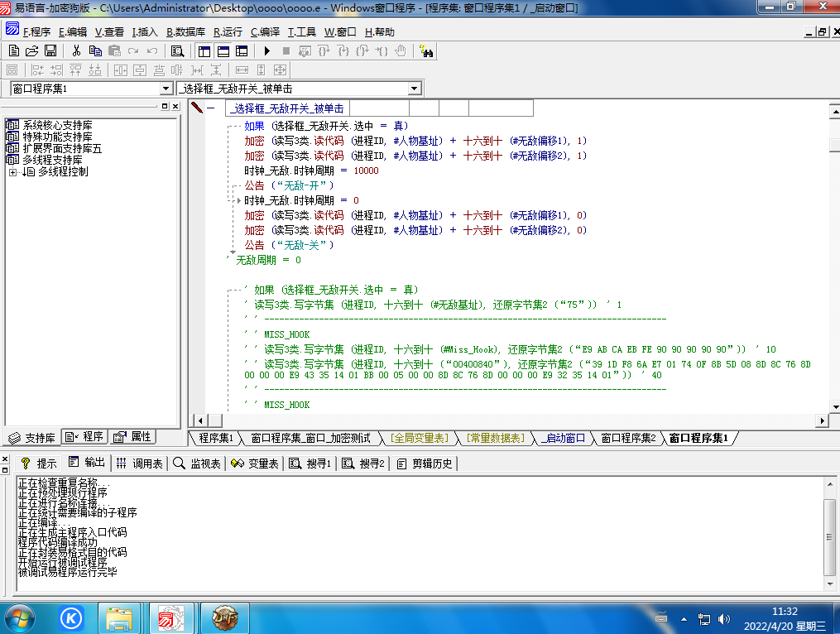This screenshot has height=634, width=840.
Task: Click the Cut scissors toolbar icon
Action: [76, 51]
